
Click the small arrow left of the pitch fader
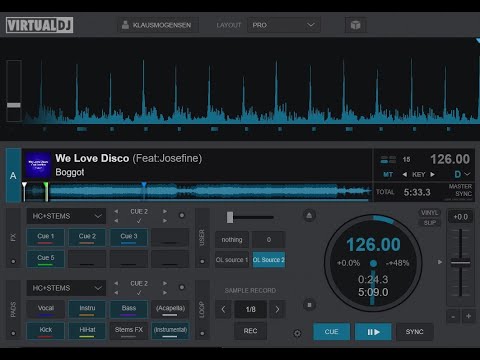point(440,262)
